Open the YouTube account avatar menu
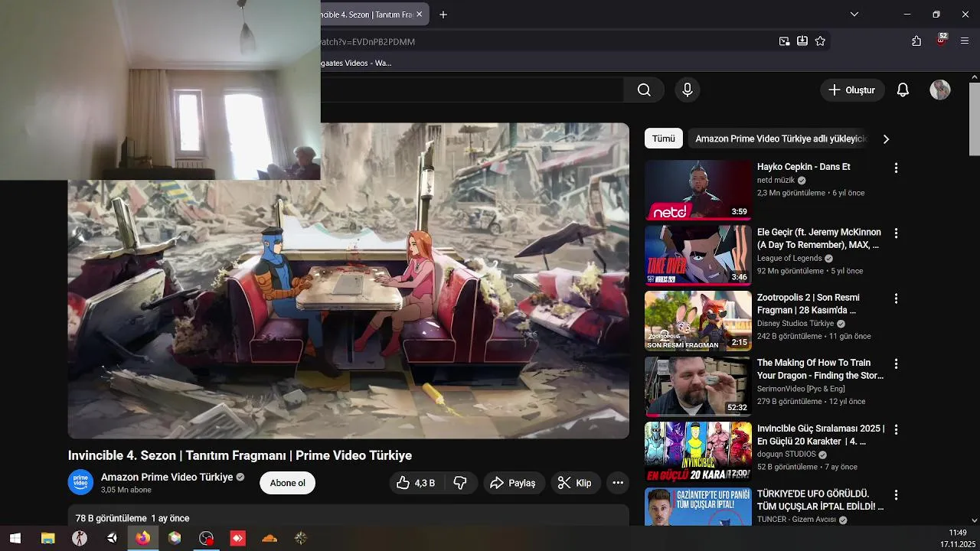Viewport: 980px width, 551px height. (x=940, y=90)
